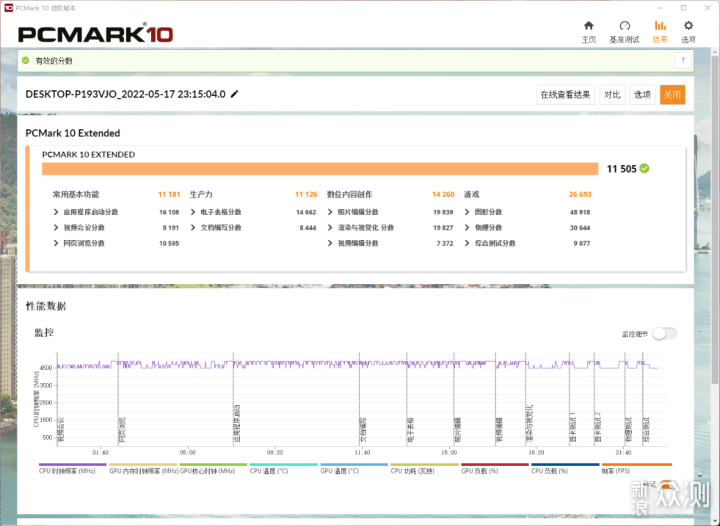The height and width of the screenshot is (526, 720).
Task: Click the 性能数据 section heading
Action: click(45, 306)
